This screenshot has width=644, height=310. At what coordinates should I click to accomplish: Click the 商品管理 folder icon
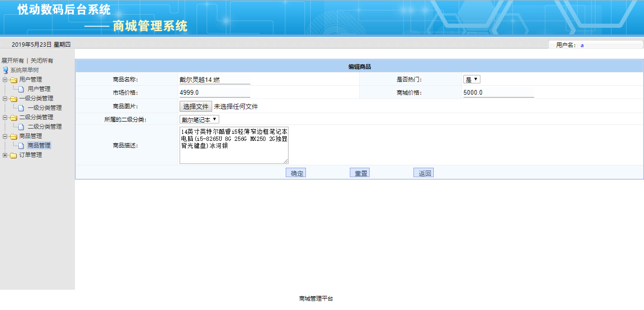14,136
